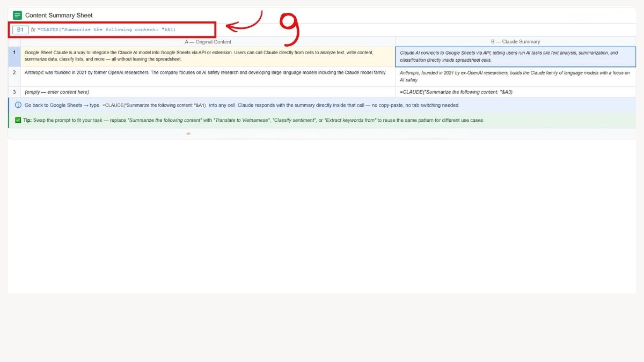Click the fx function symbol
Screen dimensions: 644x362
[33, 29]
